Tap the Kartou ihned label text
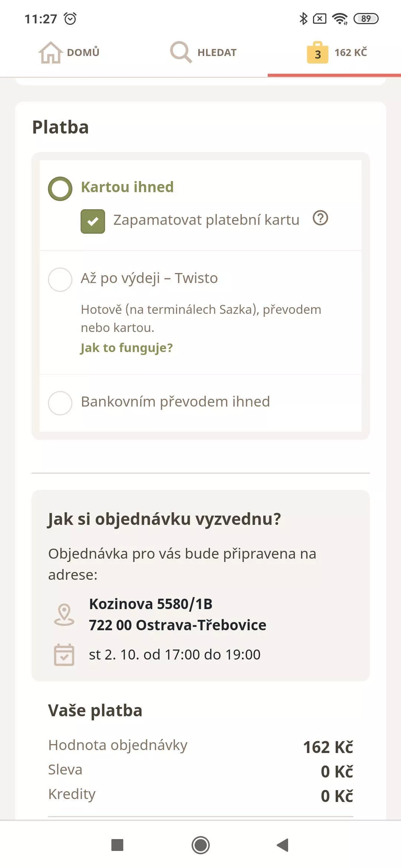 pyautogui.click(x=127, y=187)
